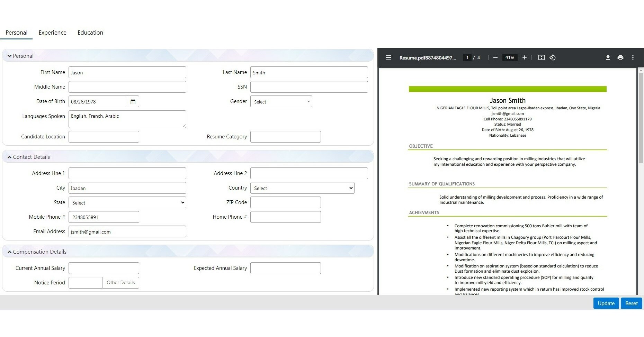Switch to the Education tab
This screenshot has width=644, height=337.
coord(90,33)
